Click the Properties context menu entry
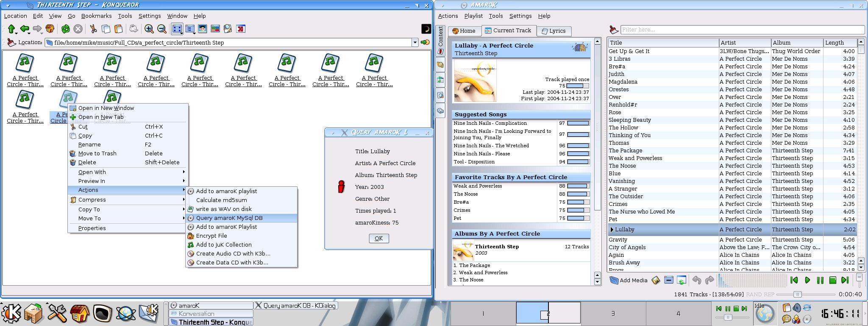The image size is (868, 326). pyautogui.click(x=128, y=228)
